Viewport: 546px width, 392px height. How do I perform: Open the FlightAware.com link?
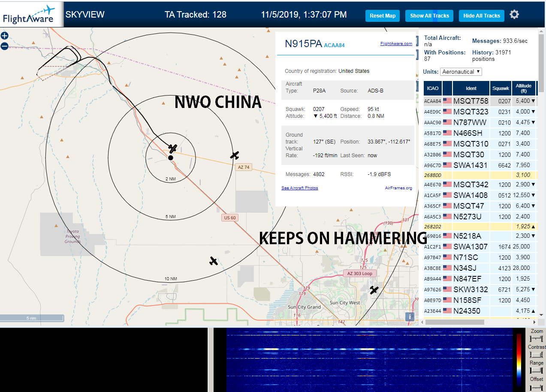click(396, 43)
